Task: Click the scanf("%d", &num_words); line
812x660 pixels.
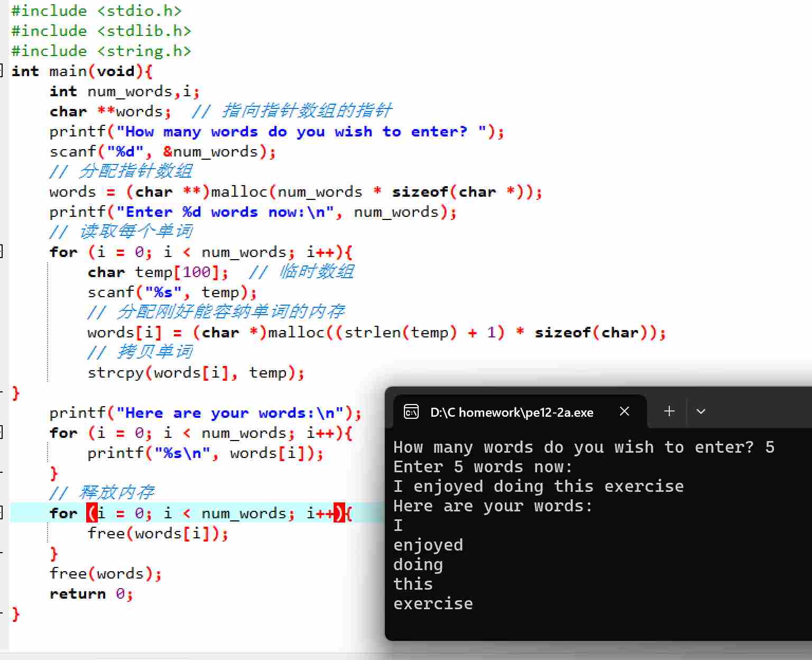Action: click(163, 151)
